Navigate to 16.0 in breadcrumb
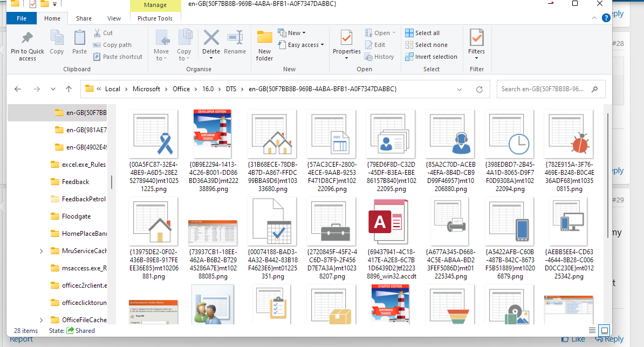644x347 pixels. (x=208, y=89)
